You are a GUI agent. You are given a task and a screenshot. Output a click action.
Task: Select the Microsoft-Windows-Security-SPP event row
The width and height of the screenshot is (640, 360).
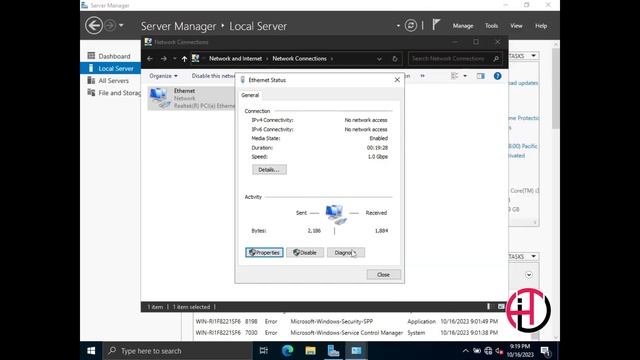(347, 322)
